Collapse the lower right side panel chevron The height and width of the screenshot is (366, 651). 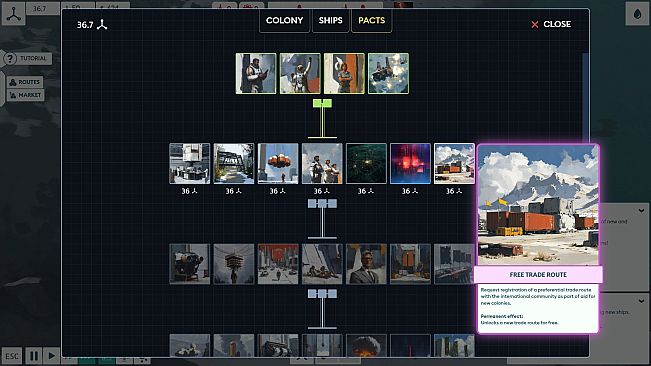point(641,301)
